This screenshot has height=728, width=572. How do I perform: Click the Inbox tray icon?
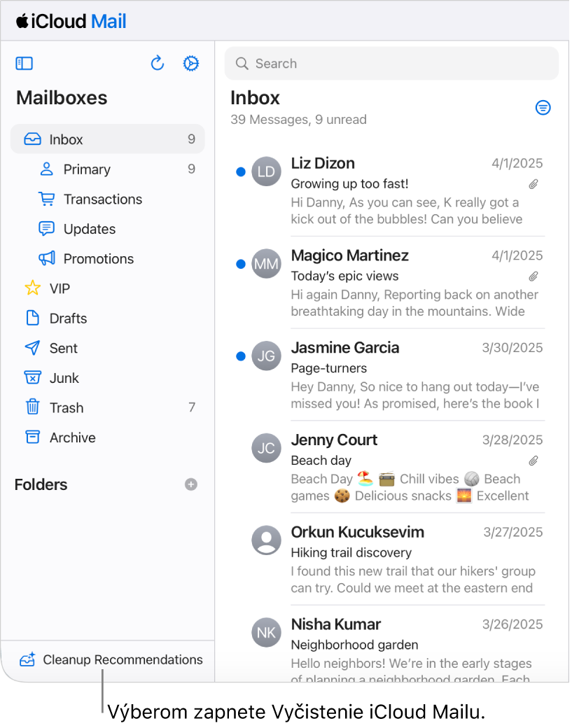tap(32, 139)
